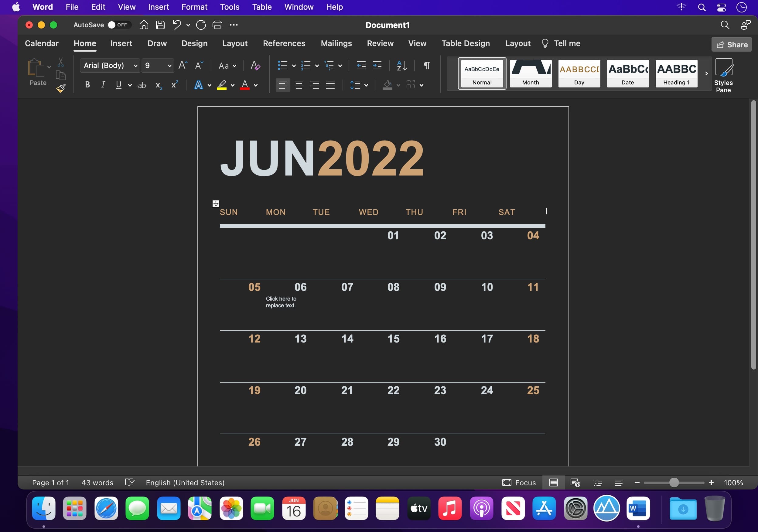Open the Format menu
758x532 pixels.
(194, 7)
